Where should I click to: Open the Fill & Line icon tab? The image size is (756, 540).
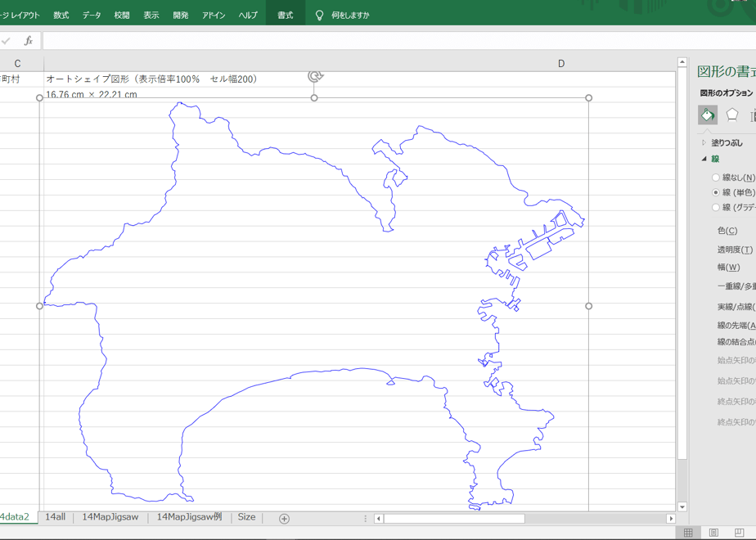[707, 115]
